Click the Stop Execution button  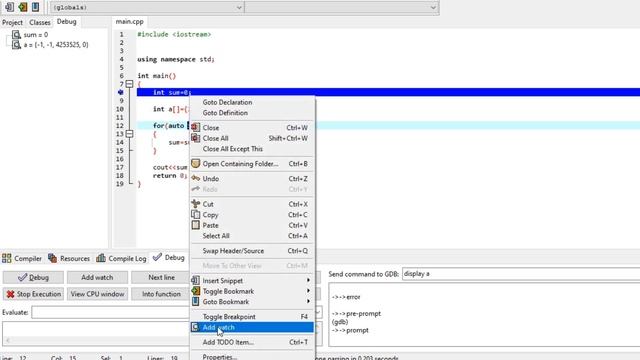coord(33,294)
